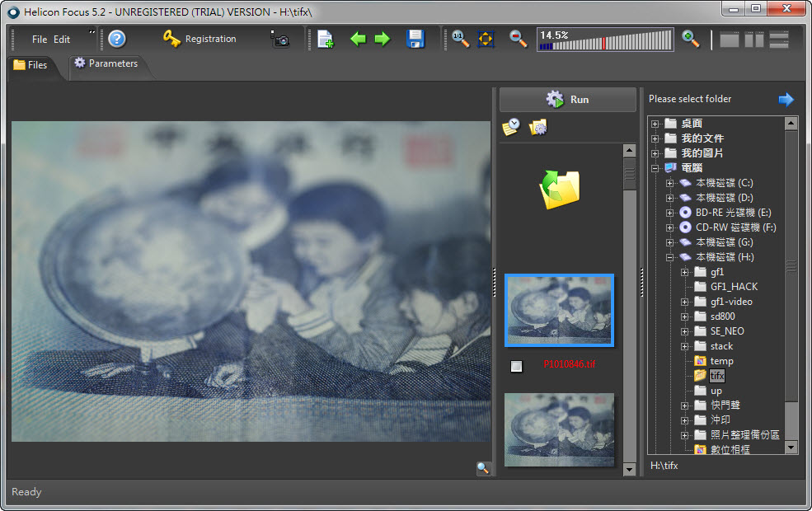Expand the 桌面 folder node
This screenshot has width=812, height=511.
coord(655,124)
